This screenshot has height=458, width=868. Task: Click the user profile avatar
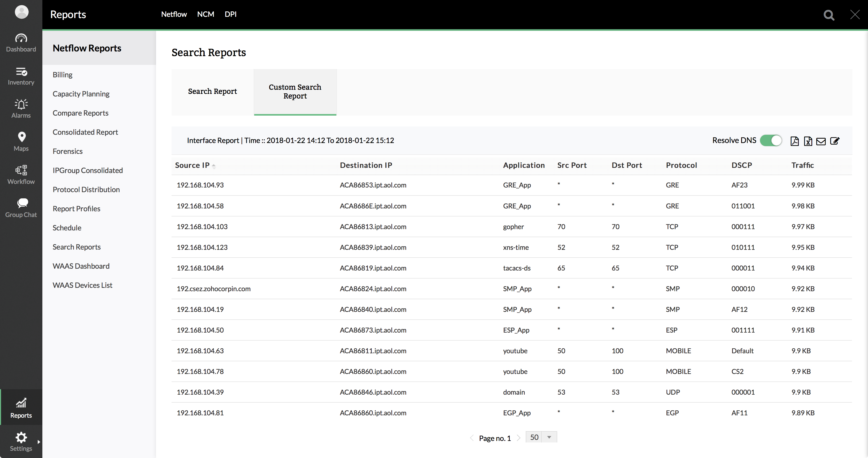21,12
